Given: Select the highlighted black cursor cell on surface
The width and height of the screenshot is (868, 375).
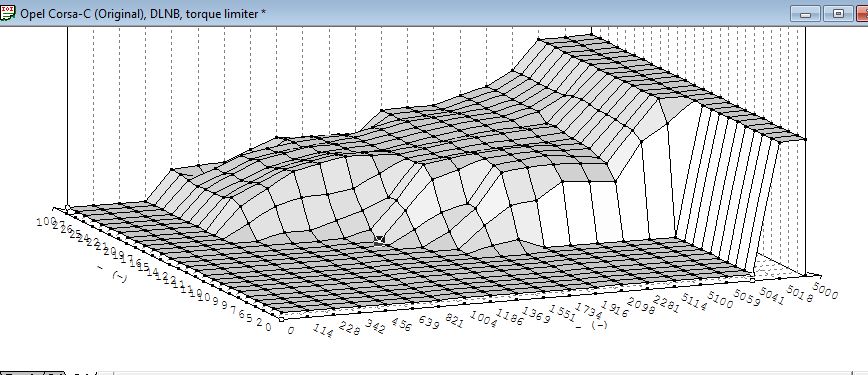Looking at the screenshot, I should 379,240.
